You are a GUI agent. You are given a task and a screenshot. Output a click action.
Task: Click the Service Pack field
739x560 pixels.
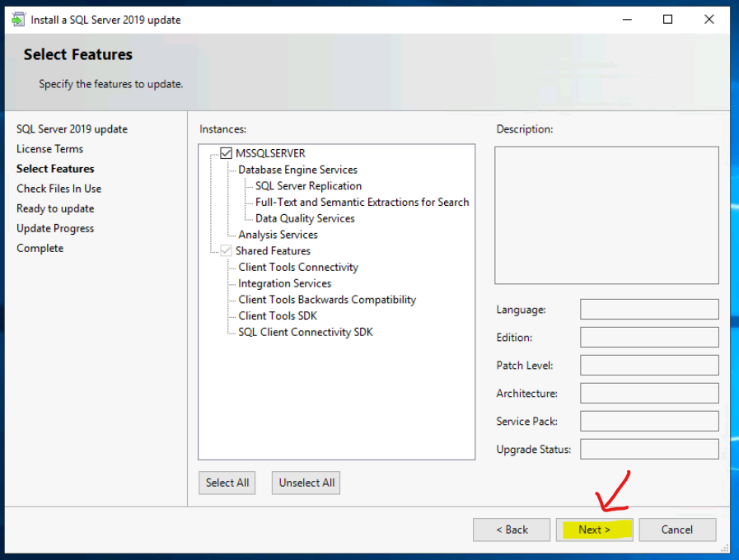pos(649,421)
